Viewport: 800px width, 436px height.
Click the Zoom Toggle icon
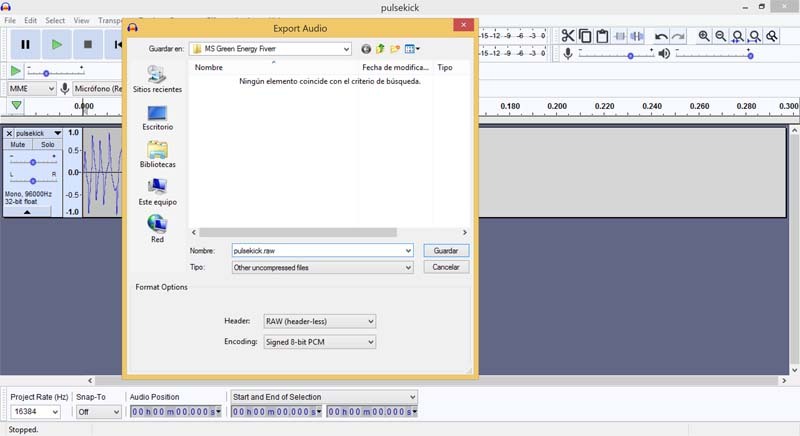tap(772, 36)
